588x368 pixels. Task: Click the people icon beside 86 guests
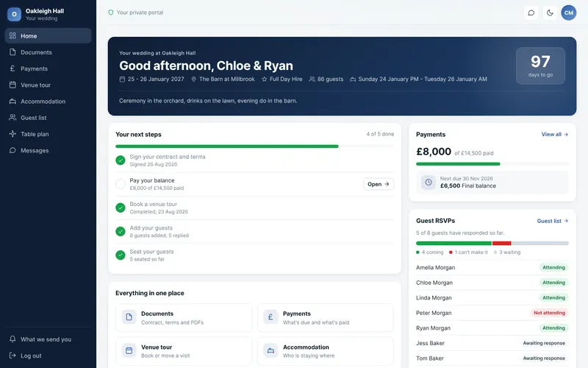click(x=312, y=79)
